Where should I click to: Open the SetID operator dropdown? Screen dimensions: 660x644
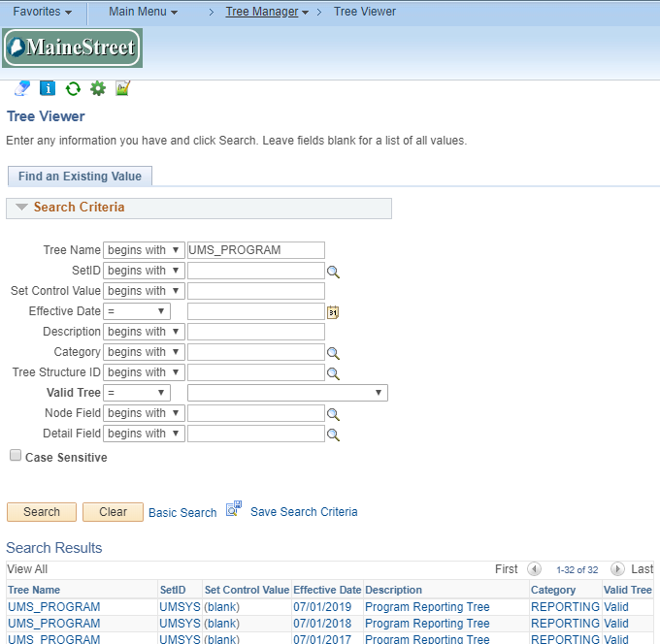pos(144,270)
